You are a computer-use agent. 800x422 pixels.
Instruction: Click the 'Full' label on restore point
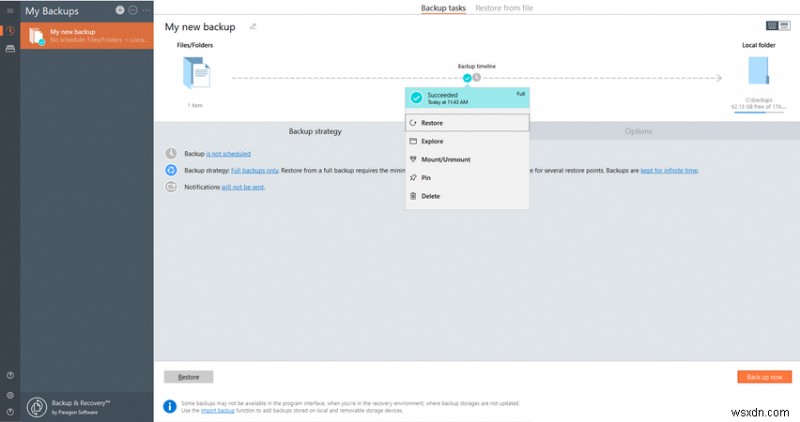(520, 94)
